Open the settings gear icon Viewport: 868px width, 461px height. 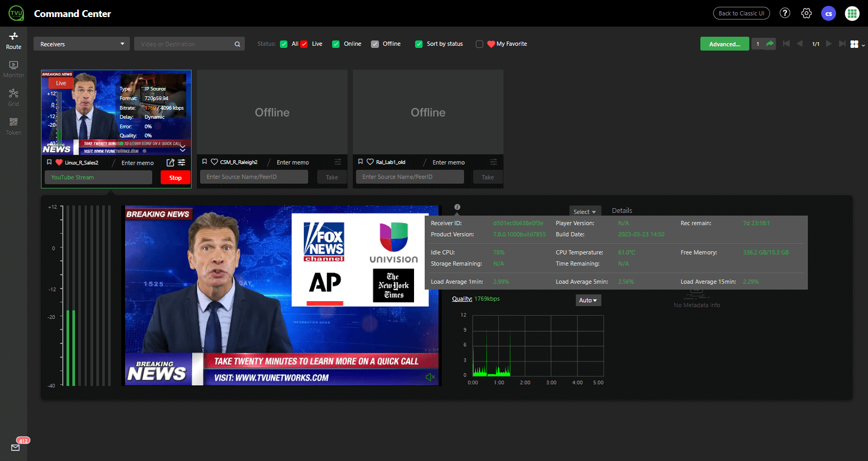(x=806, y=13)
